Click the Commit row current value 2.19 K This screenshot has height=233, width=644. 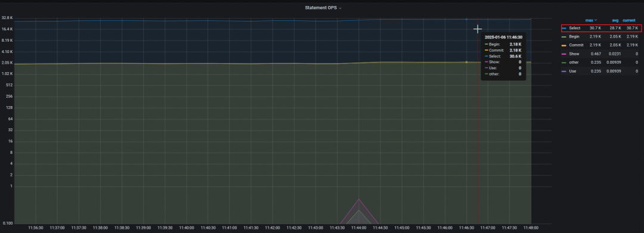point(632,45)
